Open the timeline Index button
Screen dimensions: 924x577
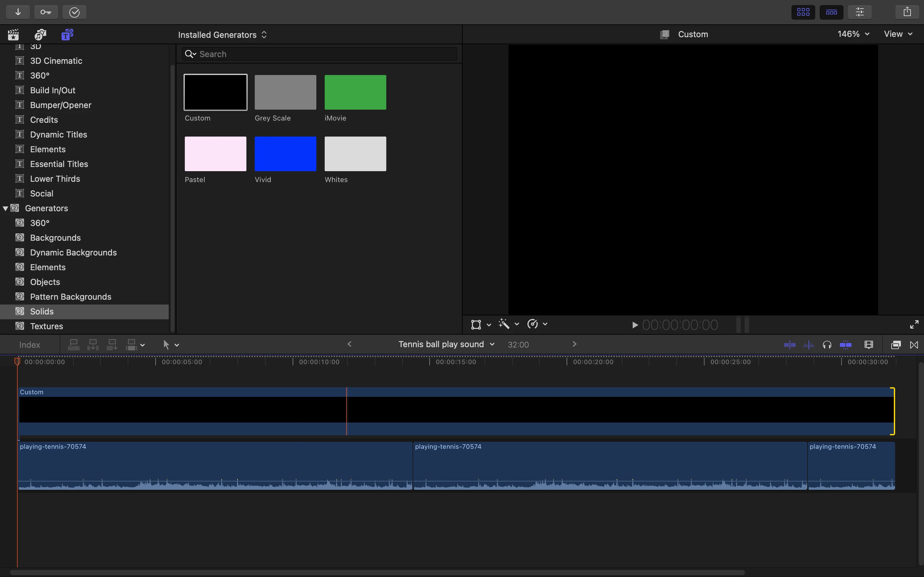tap(30, 345)
